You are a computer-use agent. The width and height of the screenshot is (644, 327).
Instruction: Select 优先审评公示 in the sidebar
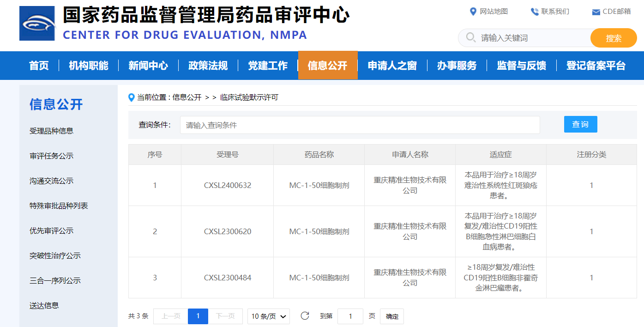point(51,230)
